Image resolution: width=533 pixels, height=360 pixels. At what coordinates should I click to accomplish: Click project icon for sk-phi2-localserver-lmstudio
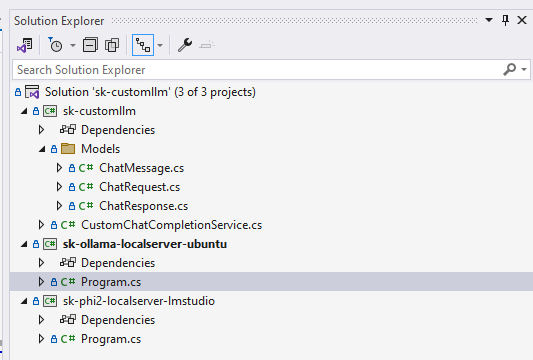click(50, 301)
